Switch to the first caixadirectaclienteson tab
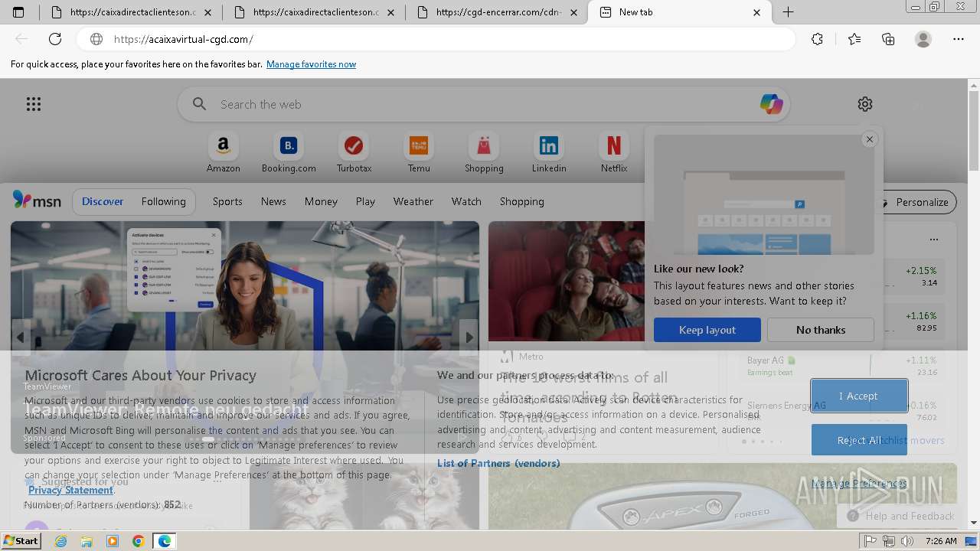 130,12
